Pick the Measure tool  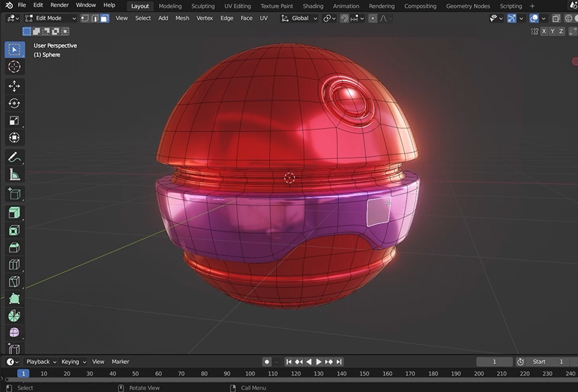pyautogui.click(x=14, y=175)
